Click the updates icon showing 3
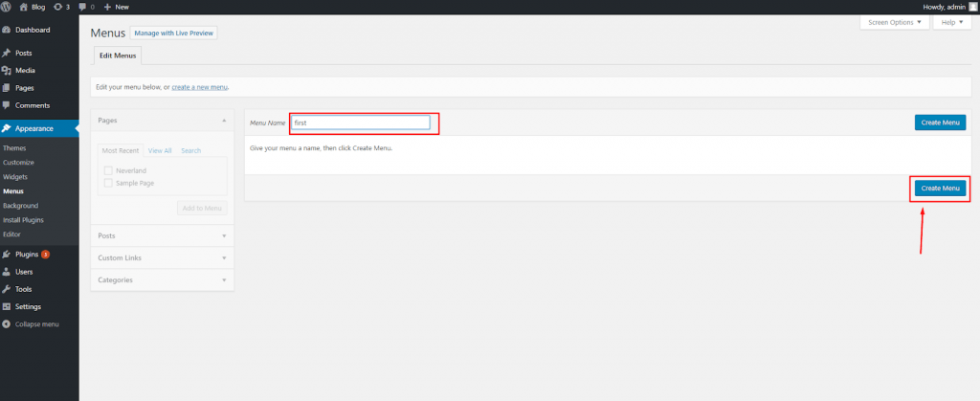The height and width of the screenshot is (401, 980). 55,7
